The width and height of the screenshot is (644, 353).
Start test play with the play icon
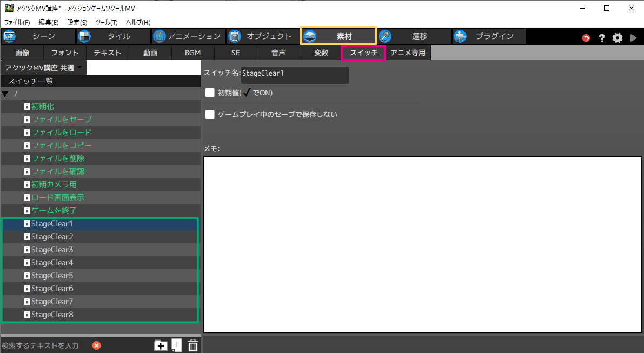[633, 38]
